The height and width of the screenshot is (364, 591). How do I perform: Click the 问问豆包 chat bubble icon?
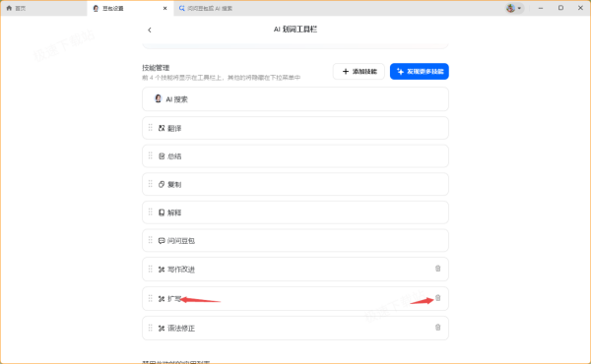(162, 240)
